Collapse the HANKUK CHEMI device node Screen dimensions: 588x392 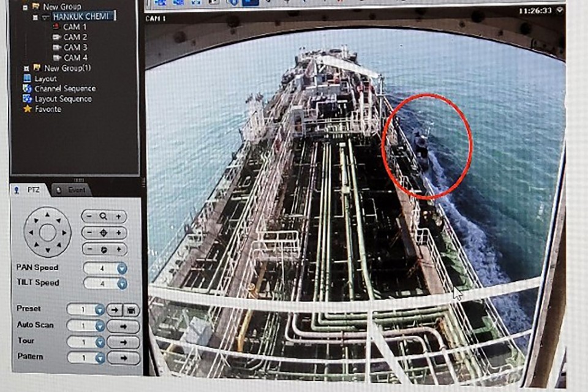point(37,17)
